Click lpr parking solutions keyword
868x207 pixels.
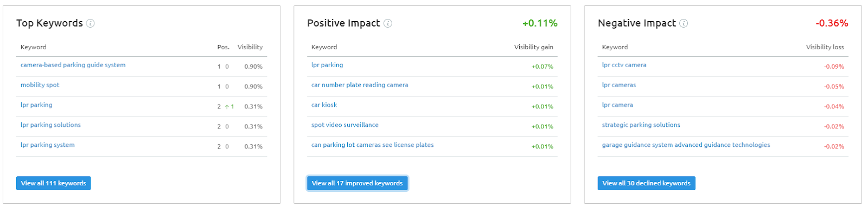pos(50,125)
